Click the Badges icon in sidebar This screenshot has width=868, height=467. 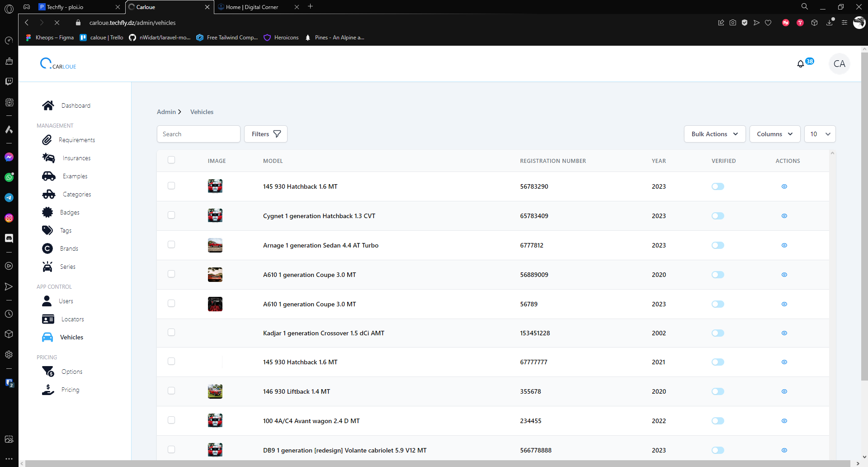click(x=47, y=212)
